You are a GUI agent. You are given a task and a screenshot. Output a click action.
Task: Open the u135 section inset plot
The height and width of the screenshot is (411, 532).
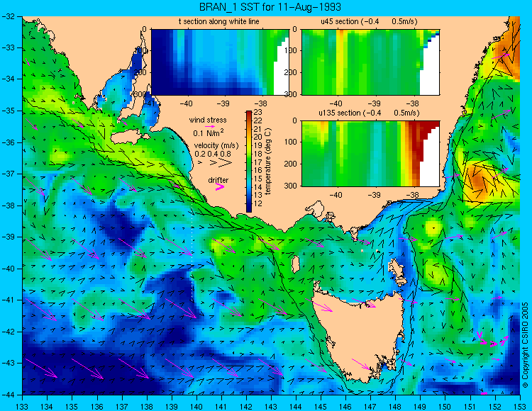tap(370, 154)
